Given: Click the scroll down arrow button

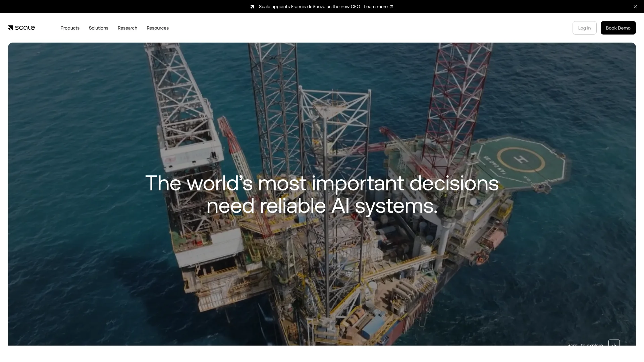Looking at the screenshot, I should click(614, 343).
